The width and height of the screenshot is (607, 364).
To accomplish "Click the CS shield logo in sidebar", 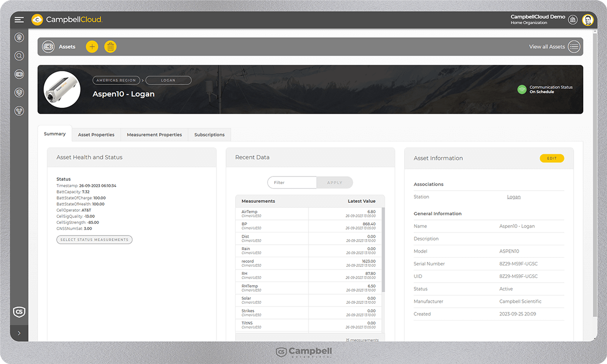I will pyautogui.click(x=19, y=312).
